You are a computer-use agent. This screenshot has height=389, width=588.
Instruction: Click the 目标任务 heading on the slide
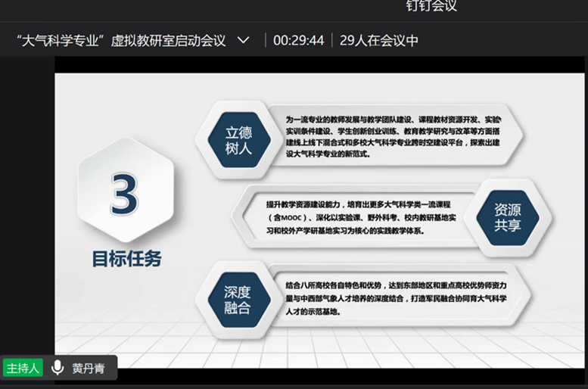[126, 259]
